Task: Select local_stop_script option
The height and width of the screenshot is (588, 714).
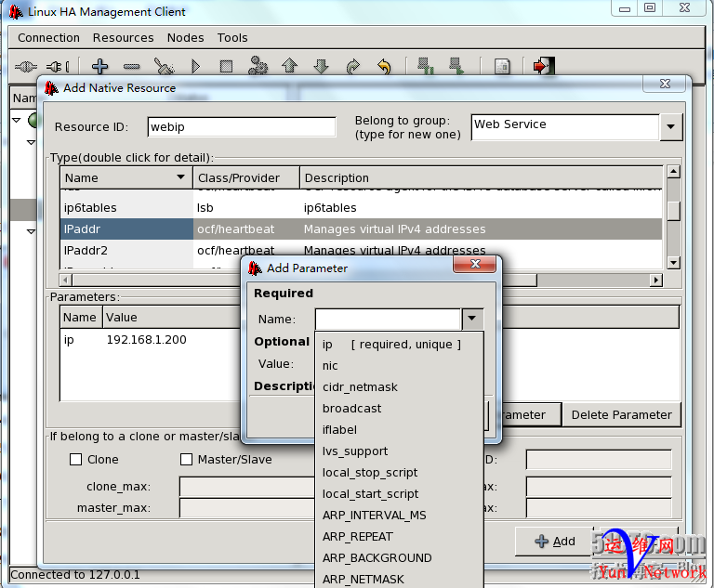Action: coord(399,473)
